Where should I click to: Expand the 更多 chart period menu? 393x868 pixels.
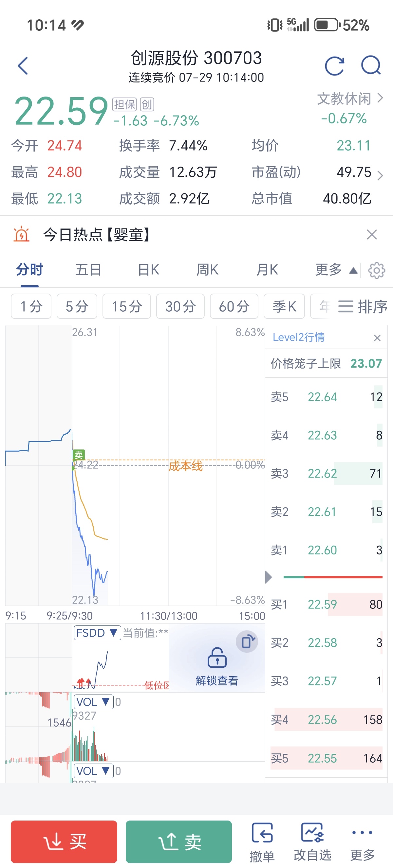336,270
